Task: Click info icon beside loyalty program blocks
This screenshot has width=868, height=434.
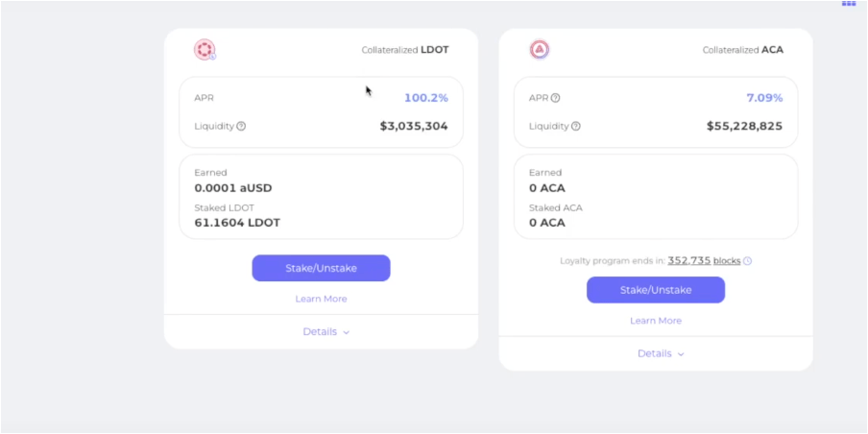Action: 748,261
